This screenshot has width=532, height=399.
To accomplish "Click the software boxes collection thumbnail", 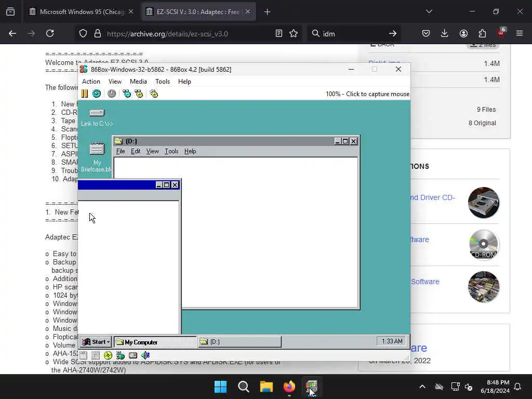I will tap(484, 287).
